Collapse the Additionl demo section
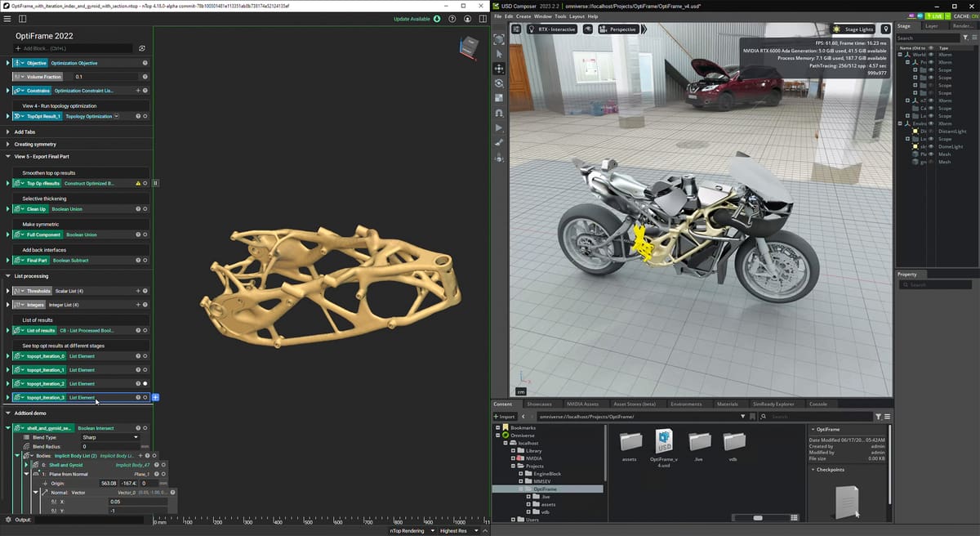Image resolution: width=980 pixels, height=536 pixels. [x=7, y=413]
